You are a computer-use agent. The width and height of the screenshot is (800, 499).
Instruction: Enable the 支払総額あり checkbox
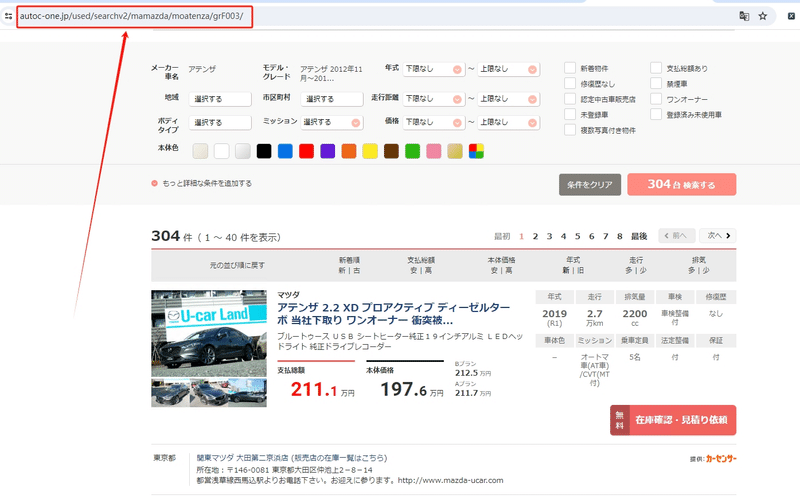click(x=656, y=68)
